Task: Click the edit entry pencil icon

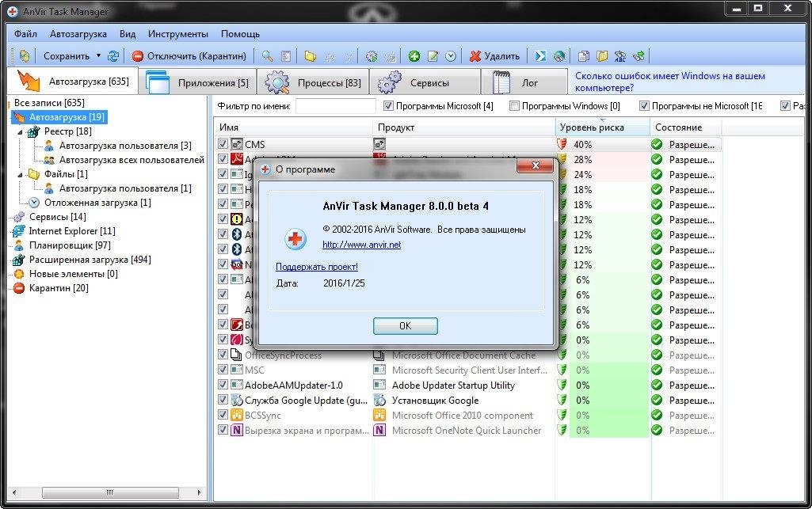Action: 433,56
